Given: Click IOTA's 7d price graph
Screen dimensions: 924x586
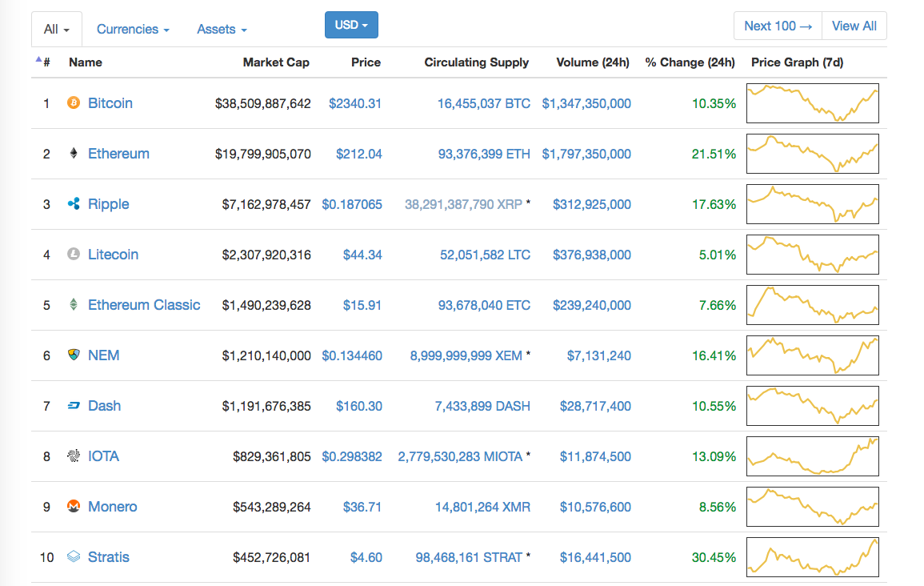Looking at the screenshot, I should pyautogui.click(x=813, y=456).
